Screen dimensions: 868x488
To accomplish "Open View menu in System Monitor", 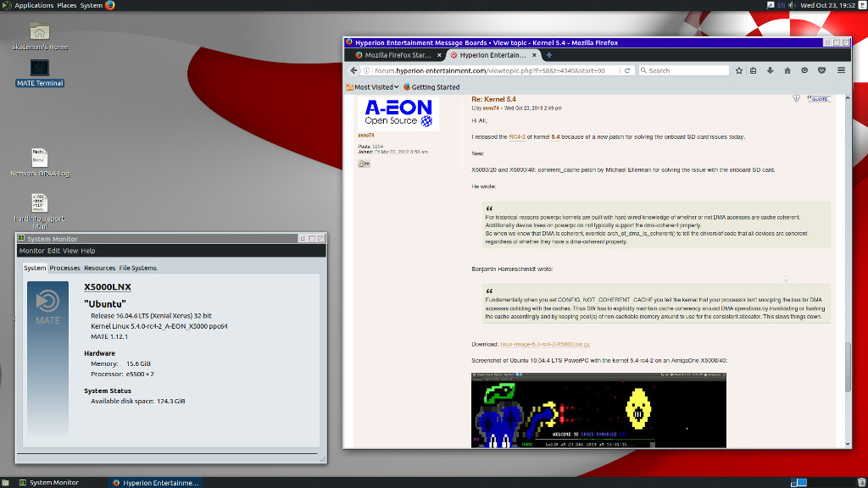I will 70,251.
